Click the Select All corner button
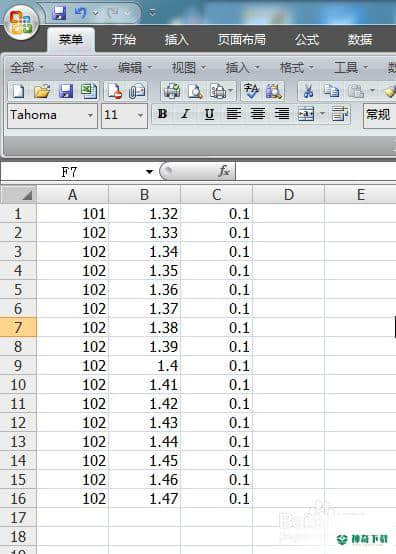This screenshot has height=554, width=396. tap(18, 194)
